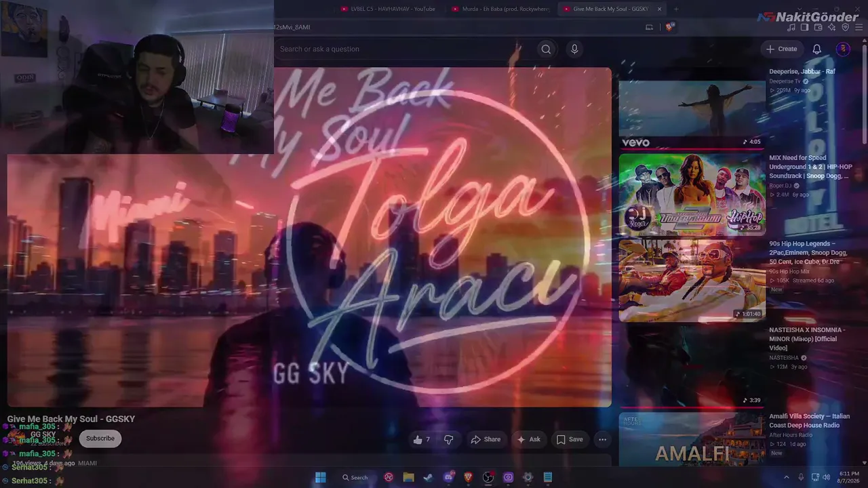This screenshot has width=868, height=488.
Task: Activate voice search microphone
Action: (x=574, y=49)
